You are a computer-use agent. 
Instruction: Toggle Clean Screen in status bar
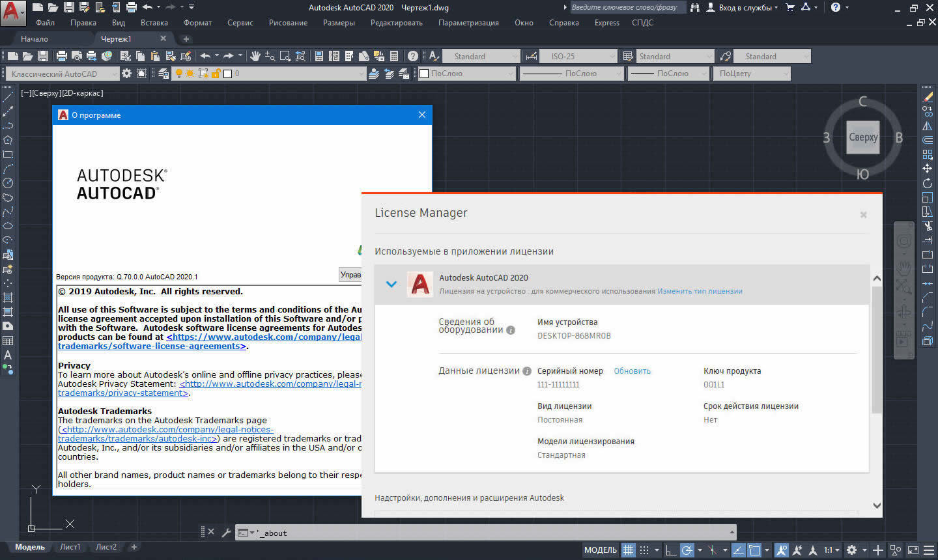tap(913, 550)
